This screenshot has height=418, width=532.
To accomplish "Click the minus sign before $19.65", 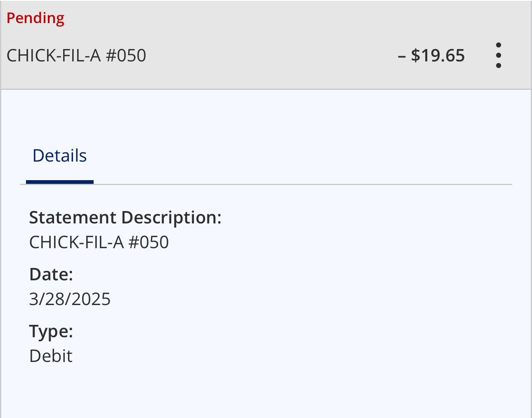I will coord(402,56).
